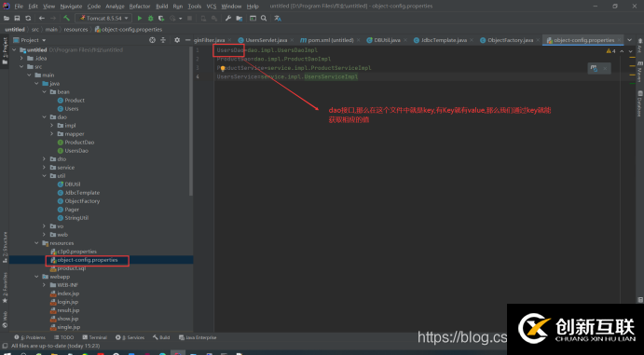The width and height of the screenshot is (644, 355).
Task: Open the Favorites tool window
Action: 5,287
